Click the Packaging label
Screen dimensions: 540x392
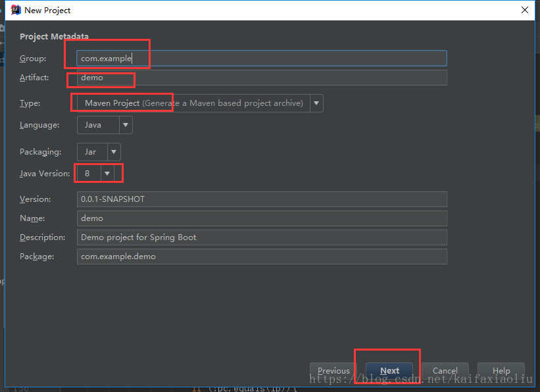click(40, 152)
